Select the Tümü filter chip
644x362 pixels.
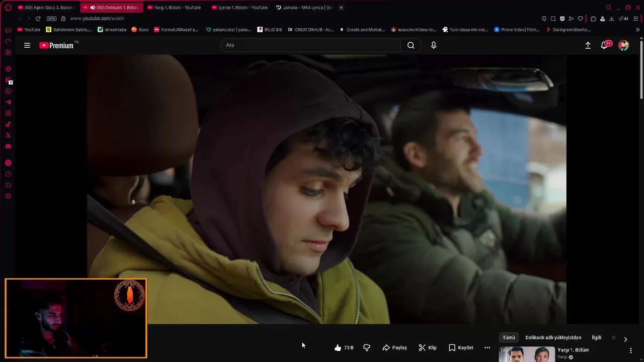point(509,337)
